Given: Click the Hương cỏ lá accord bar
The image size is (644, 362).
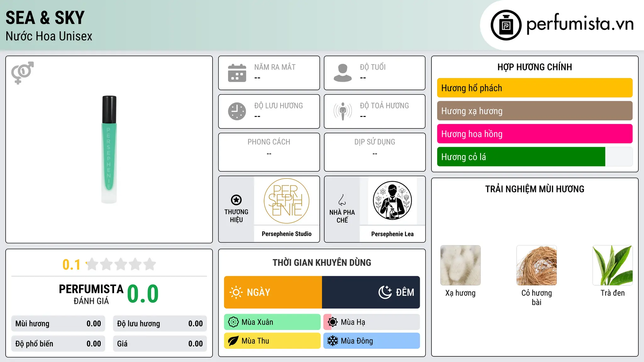Looking at the screenshot, I should pyautogui.click(x=535, y=157).
